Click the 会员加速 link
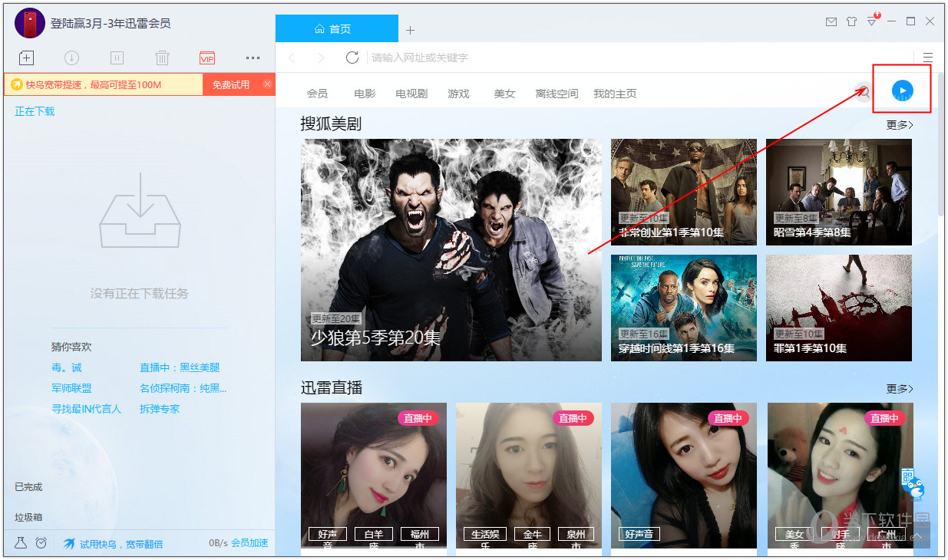The width and height of the screenshot is (948, 560). click(x=249, y=543)
